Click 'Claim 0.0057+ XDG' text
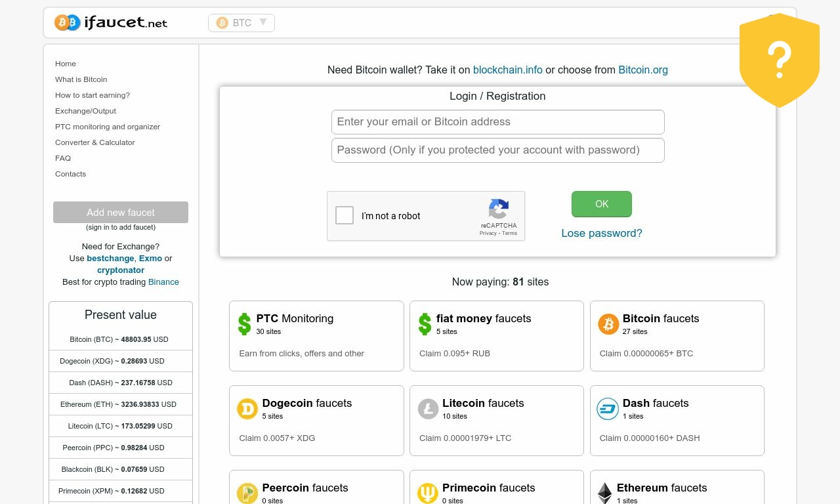 [x=277, y=438]
